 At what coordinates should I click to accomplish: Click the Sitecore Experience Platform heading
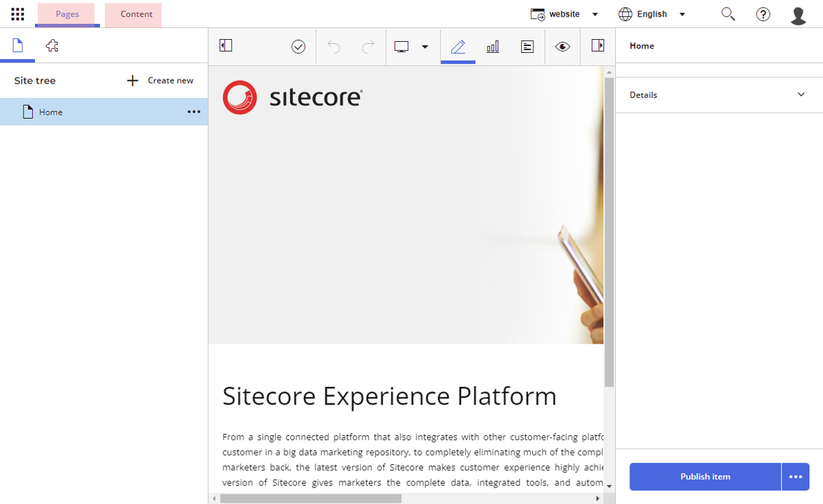[390, 396]
